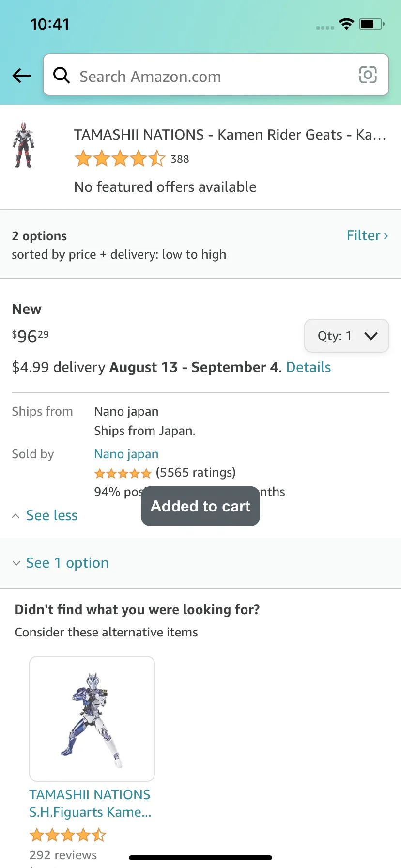Open the Qty: 1 dropdown
The image size is (401, 868).
pyautogui.click(x=346, y=336)
